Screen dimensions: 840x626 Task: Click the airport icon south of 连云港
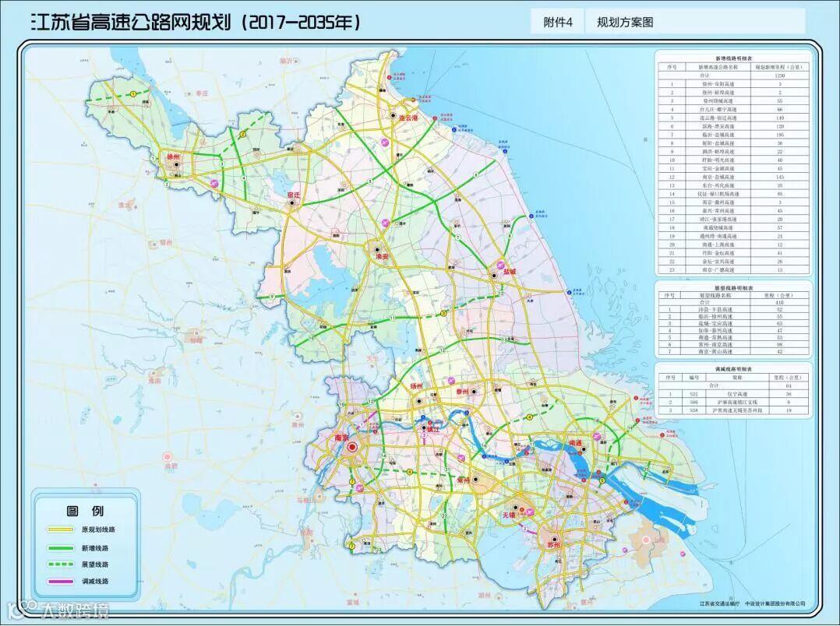(x=384, y=142)
